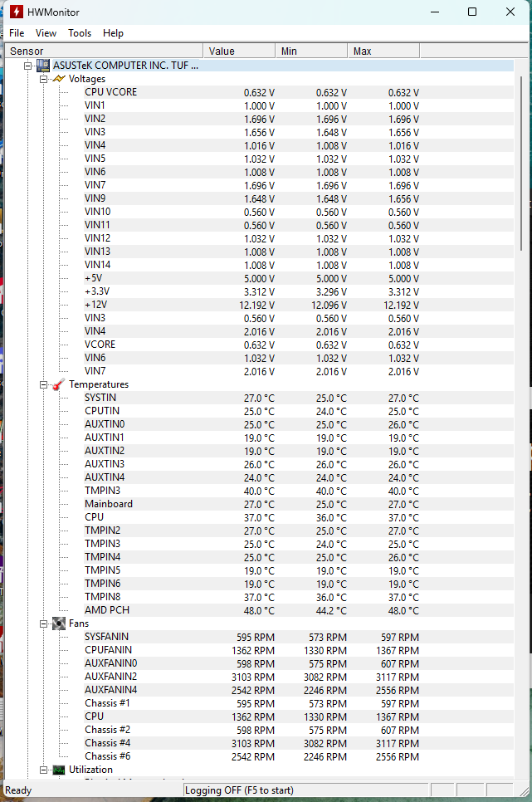
Task: Open the Help menu
Action: pyautogui.click(x=113, y=33)
